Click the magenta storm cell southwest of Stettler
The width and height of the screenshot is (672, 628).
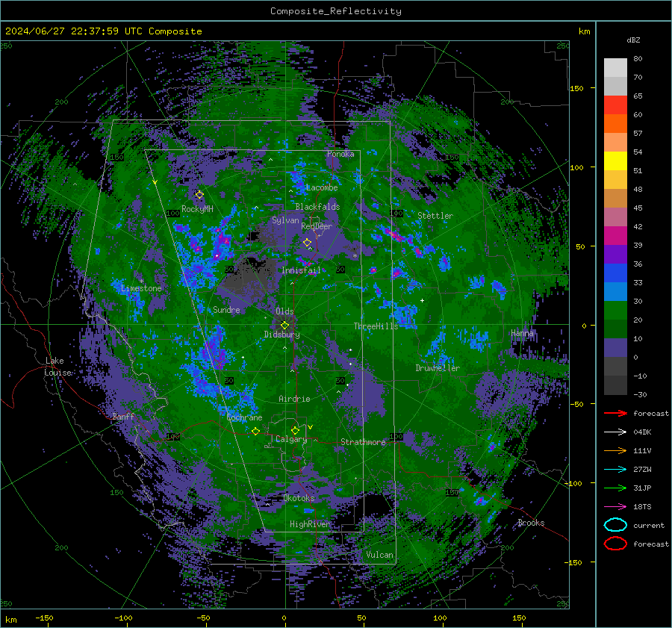(x=395, y=236)
